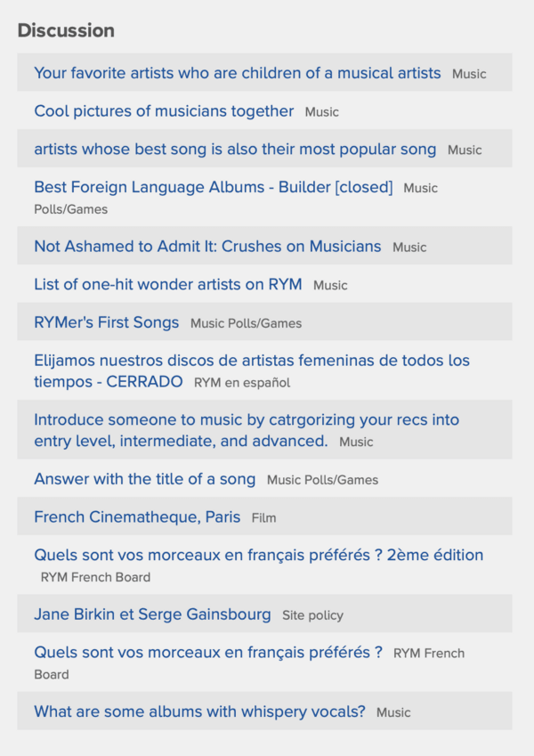Click the "Film" tag next to French Cinematheque

pos(264,517)
